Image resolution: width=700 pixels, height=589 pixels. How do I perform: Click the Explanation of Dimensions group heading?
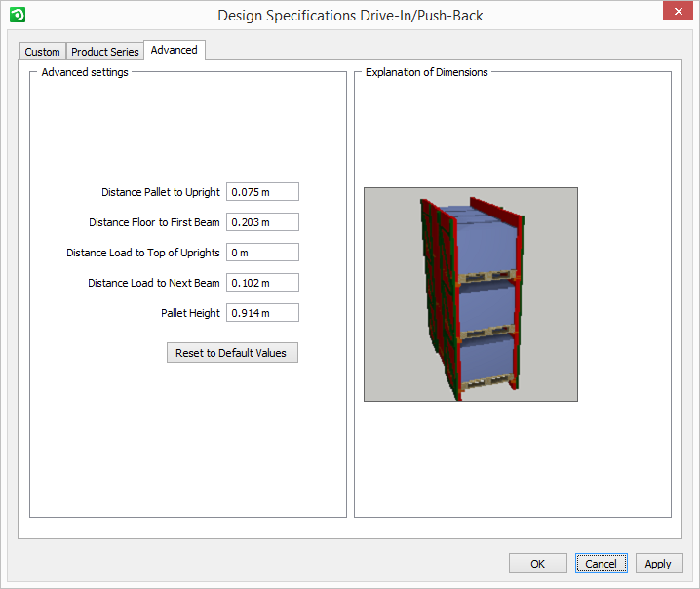pos(426,72)
